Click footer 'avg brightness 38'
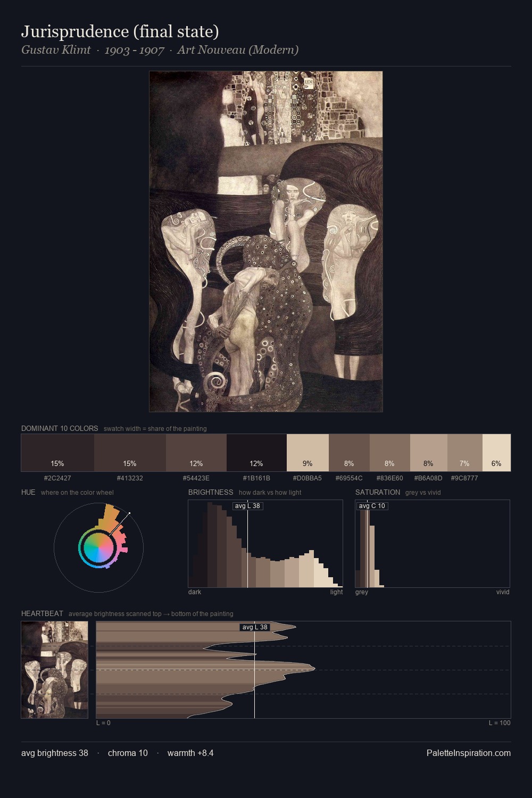This screenshot has width=532, height=798. coord(55,753)
